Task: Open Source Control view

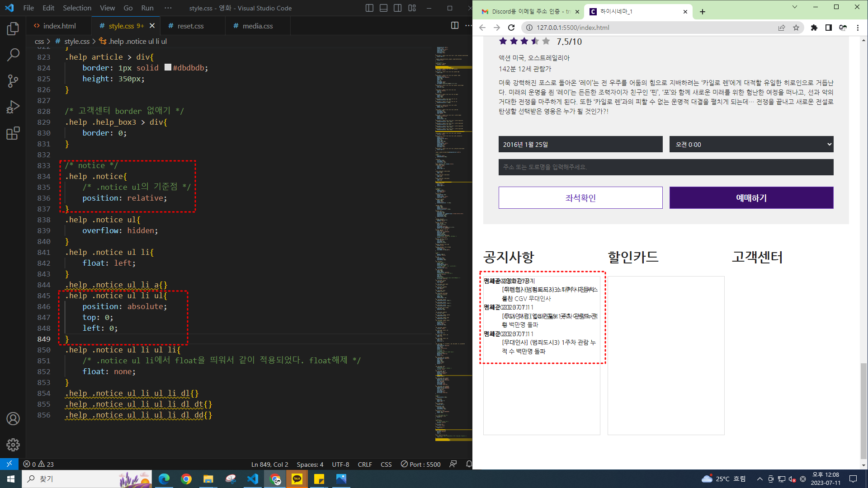Action: click(x=13, y=81)
